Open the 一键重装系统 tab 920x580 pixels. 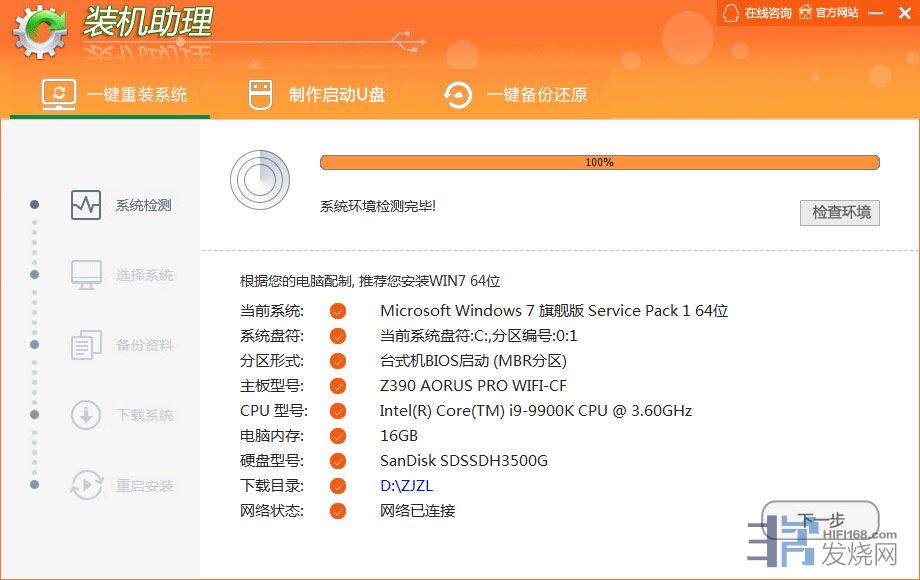point(113,95)
